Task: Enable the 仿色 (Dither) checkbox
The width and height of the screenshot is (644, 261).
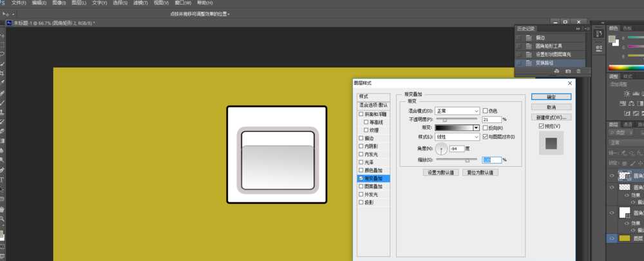Action: (486, 111)
